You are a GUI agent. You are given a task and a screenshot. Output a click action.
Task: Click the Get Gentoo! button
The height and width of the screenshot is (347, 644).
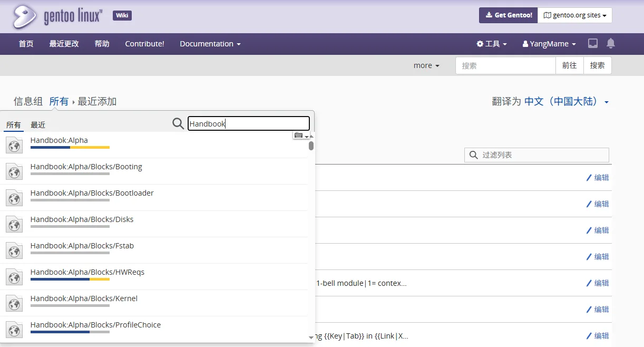[509, 15]
